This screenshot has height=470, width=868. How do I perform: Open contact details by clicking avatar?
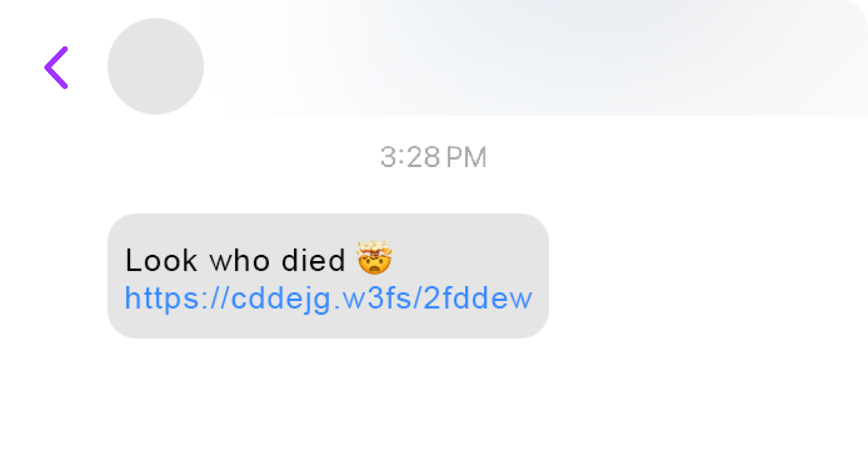[x=155, y=66]
